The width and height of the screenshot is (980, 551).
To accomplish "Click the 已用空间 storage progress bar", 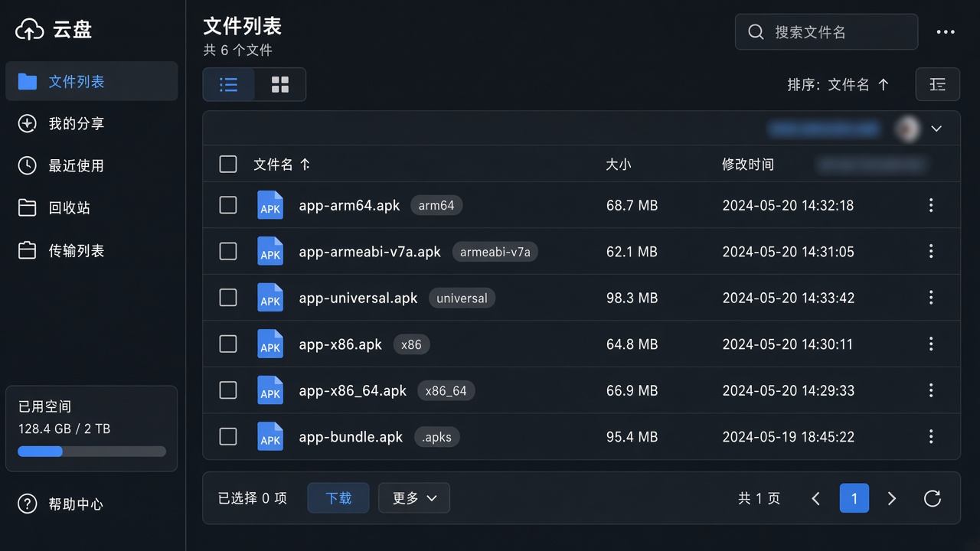I will click(92, 452).
